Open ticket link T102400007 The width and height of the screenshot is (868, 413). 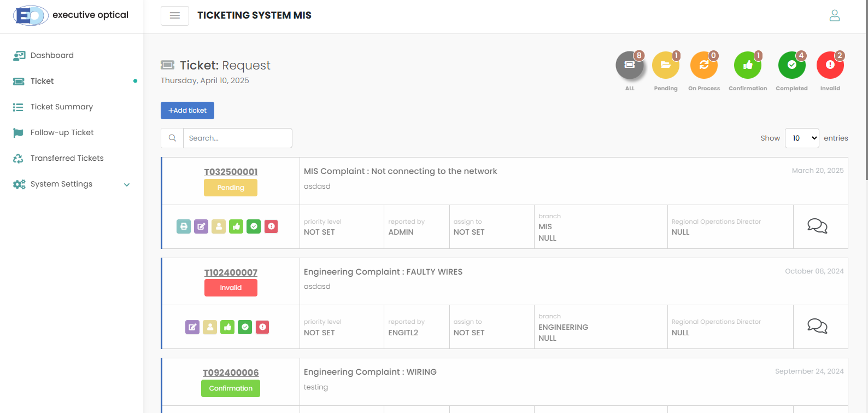pos(231,272)
